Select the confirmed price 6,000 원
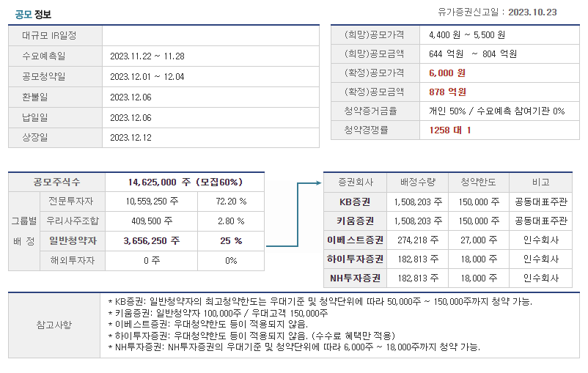This screenshot has width=588, height=373. (x=447, y=73)
